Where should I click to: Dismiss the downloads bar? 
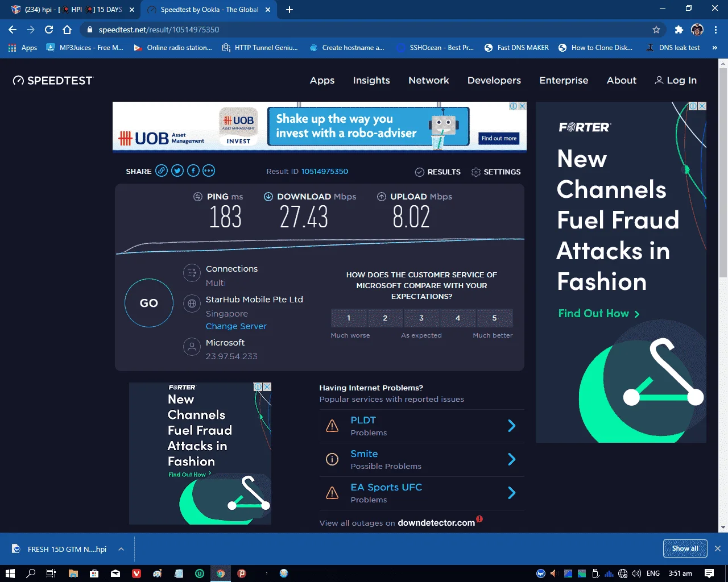[718, 548]
